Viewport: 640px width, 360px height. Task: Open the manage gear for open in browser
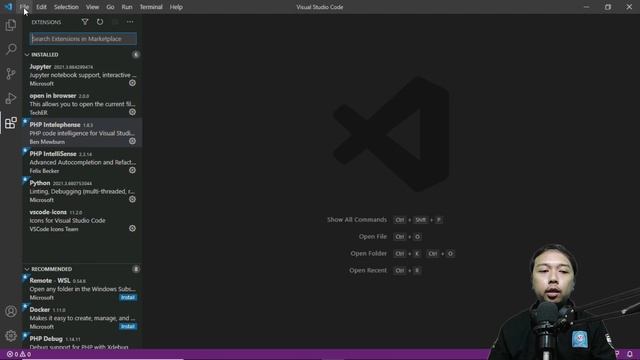click(x=132, y=112)
